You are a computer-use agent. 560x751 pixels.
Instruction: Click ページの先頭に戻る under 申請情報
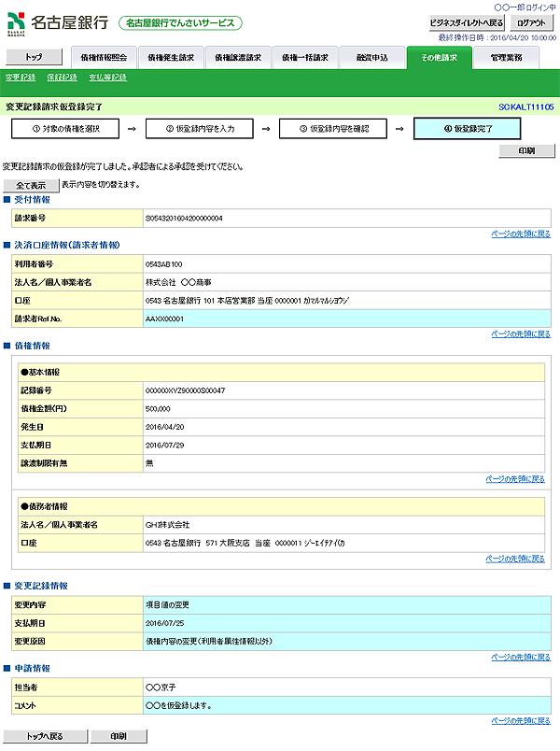tap(521, 721)
